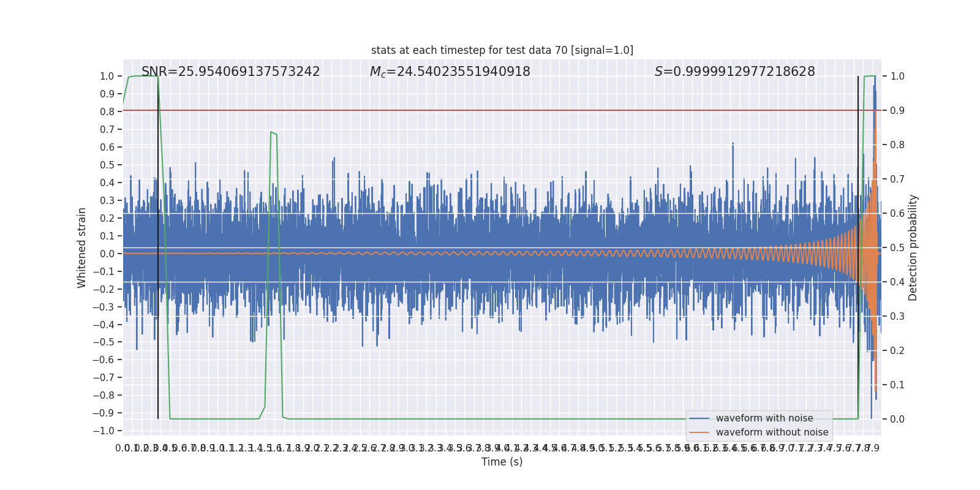
Task: Click the 0.5 tick on right probability axis
Action: (897, 247)
